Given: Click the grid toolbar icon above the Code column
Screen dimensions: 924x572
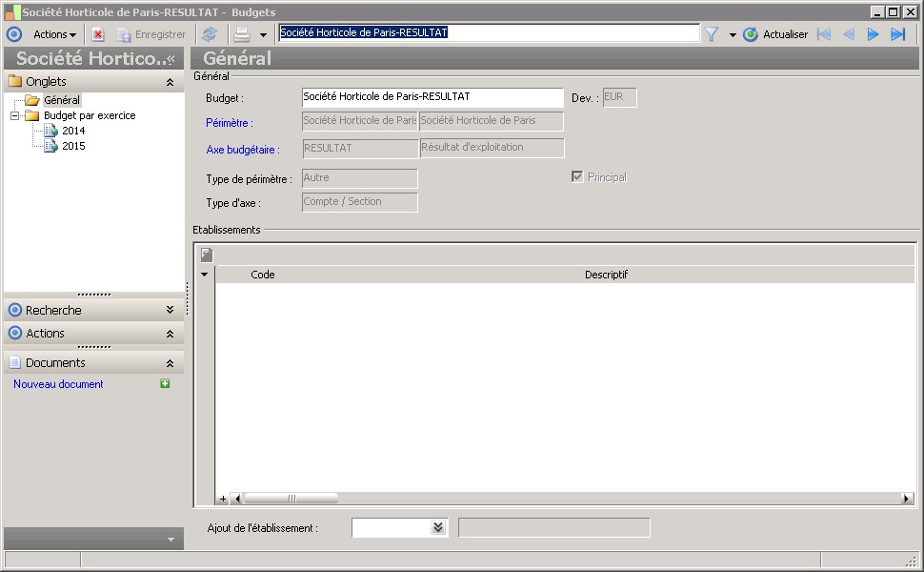Looking at the screenshot, I should point(207,255).
